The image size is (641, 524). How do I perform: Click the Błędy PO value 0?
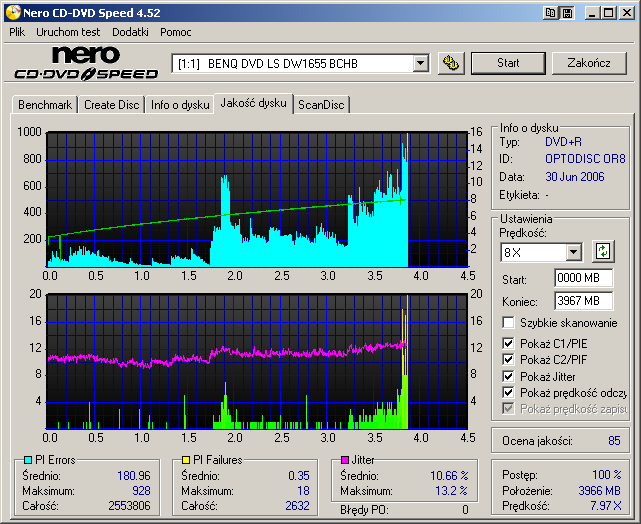coord(465,510)
